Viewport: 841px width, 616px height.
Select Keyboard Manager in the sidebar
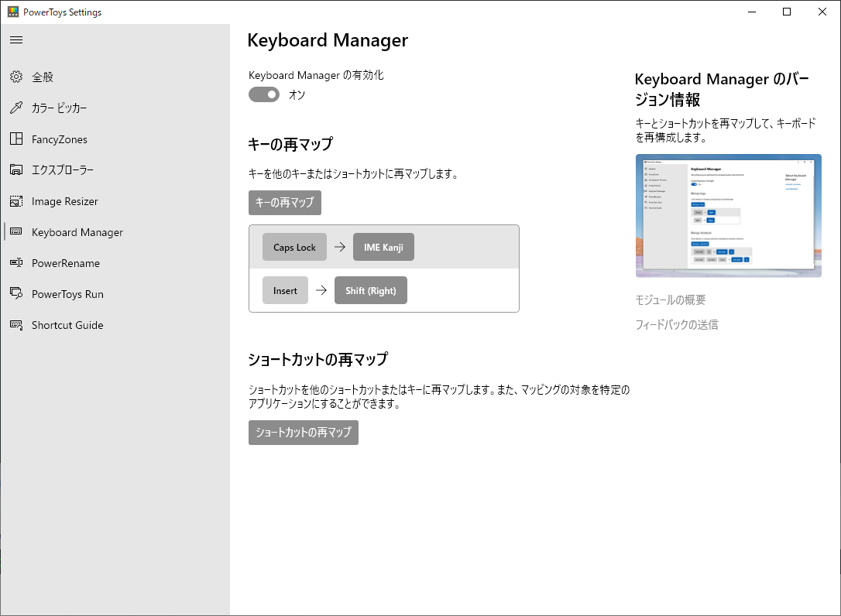pyautogui.click(x=115, y=232)
